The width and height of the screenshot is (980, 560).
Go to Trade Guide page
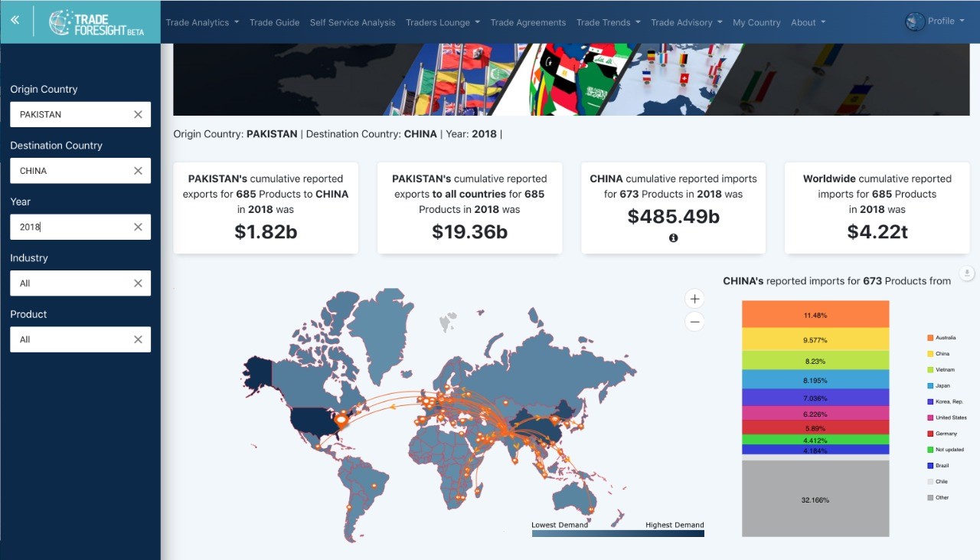pyautogui.click(x=275, y=22)
